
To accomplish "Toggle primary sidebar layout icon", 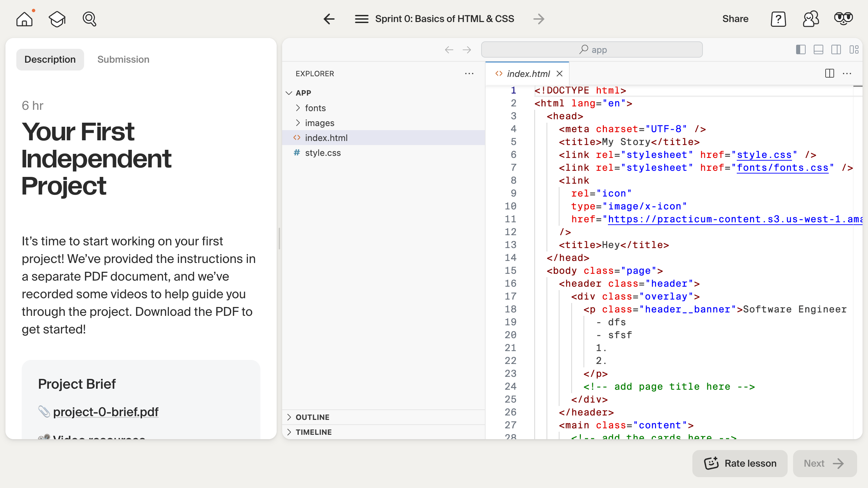I will [x=801, y=50].
